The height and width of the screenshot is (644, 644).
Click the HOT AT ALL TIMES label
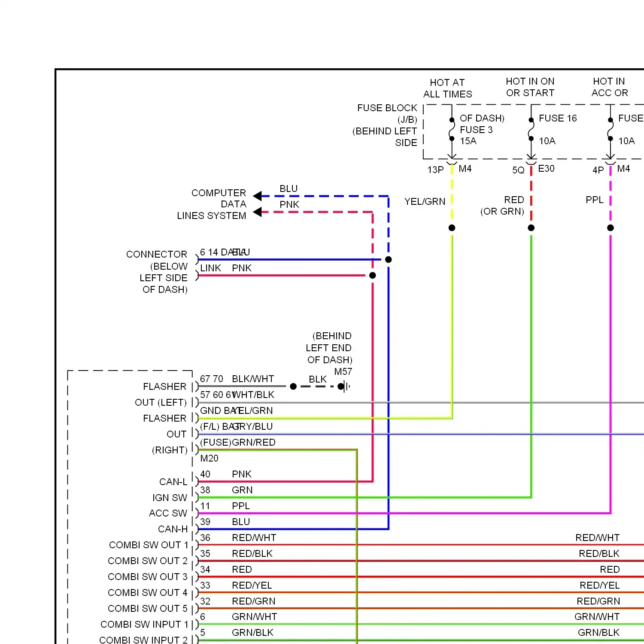[x=447, y=88]
